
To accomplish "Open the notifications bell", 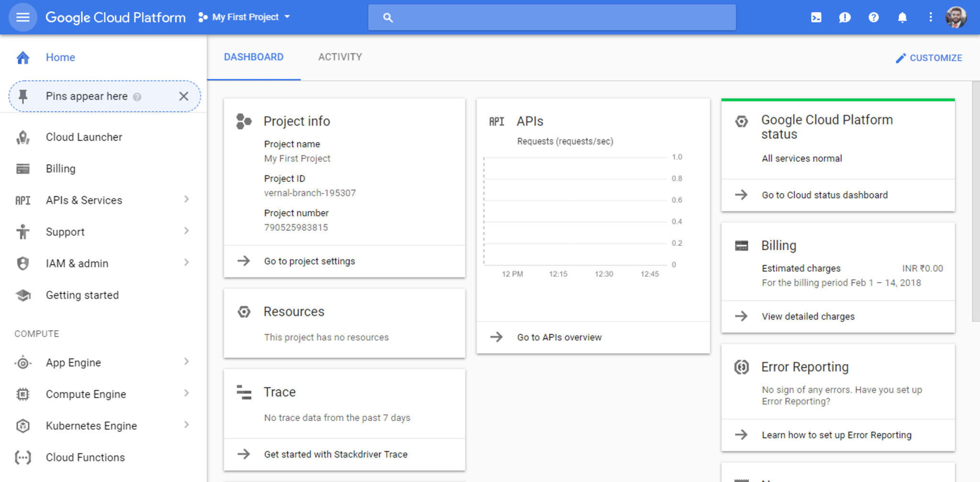I will [902, 18].
